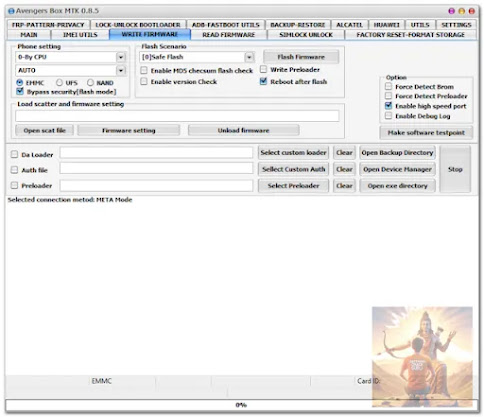Image resolution: width=484 pixels, height=417 pixels.
Task: Enable Force Detect Preloader option
Action: 388,96
